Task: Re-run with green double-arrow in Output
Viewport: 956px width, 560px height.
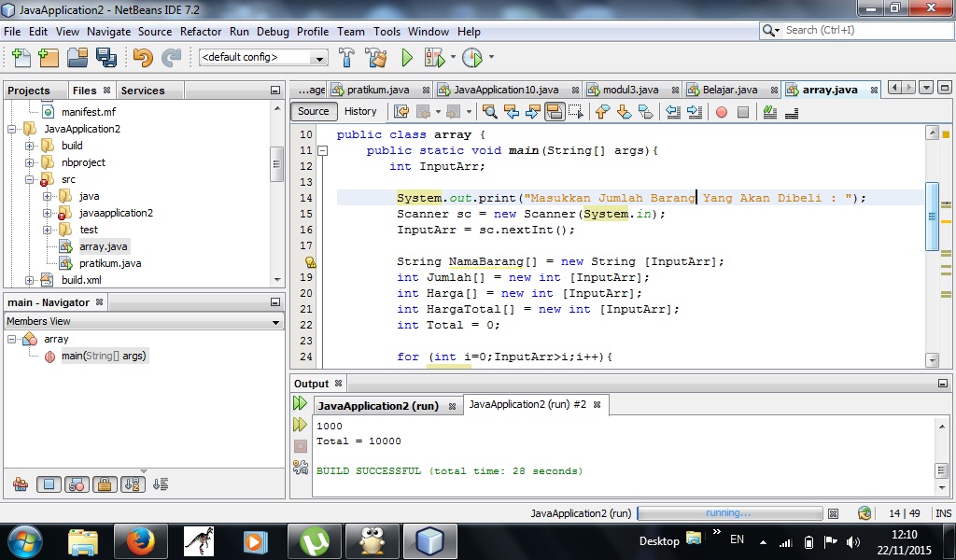Action: coord(300,403)
